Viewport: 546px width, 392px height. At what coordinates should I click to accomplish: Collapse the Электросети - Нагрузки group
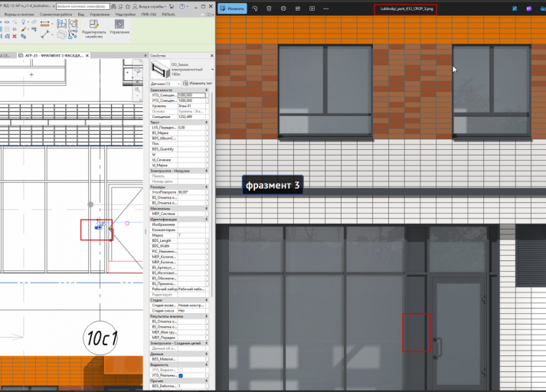(206, 171)
